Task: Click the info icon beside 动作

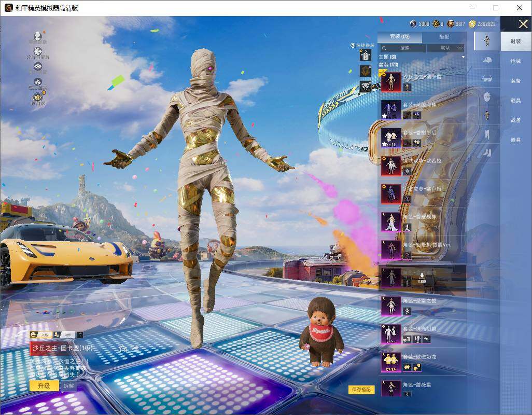Action: click(80, 335)
